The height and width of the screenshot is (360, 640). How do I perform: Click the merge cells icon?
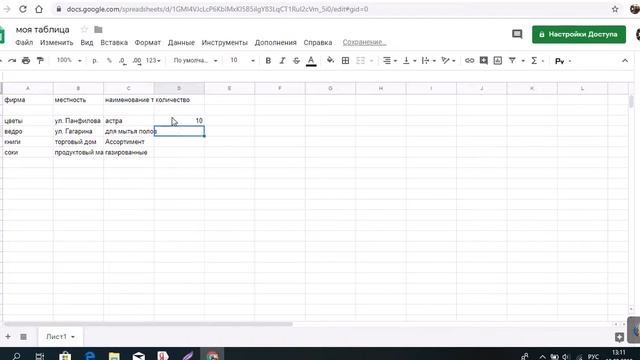(360, 60)
